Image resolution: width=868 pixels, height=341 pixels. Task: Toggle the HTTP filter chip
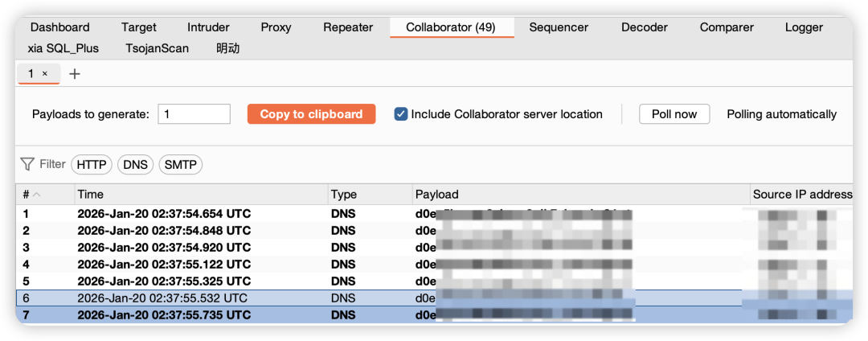[92, 165]
